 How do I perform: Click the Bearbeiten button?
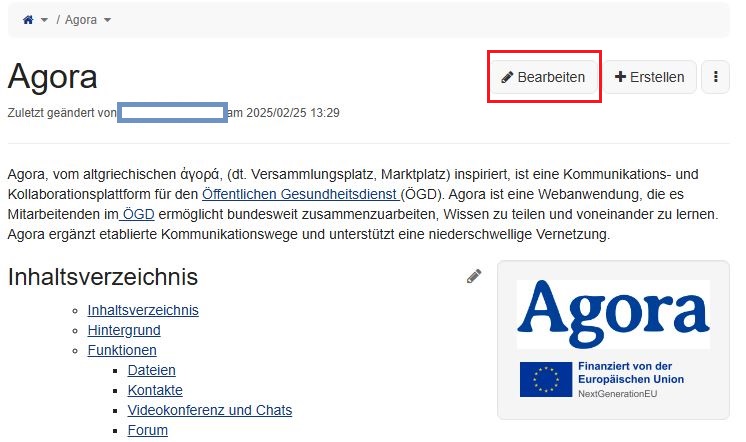544,77
